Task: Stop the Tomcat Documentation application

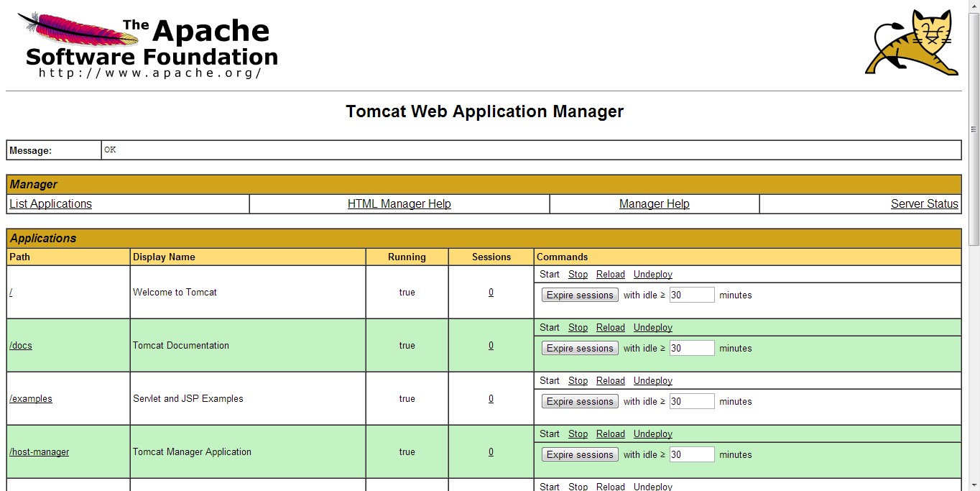Action: tap(578, 328)
